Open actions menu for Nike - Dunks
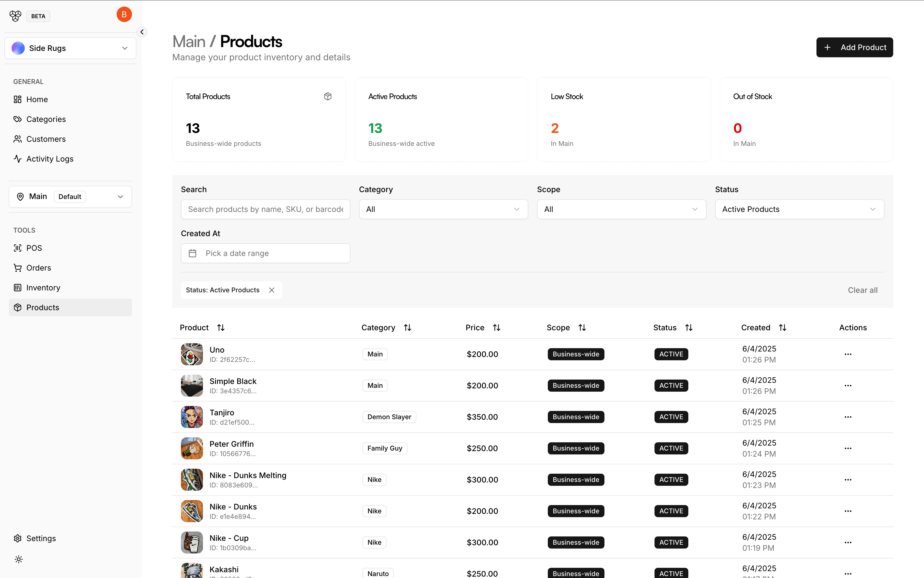The height and width of the screenshot is (578, 924). (848, 511)
